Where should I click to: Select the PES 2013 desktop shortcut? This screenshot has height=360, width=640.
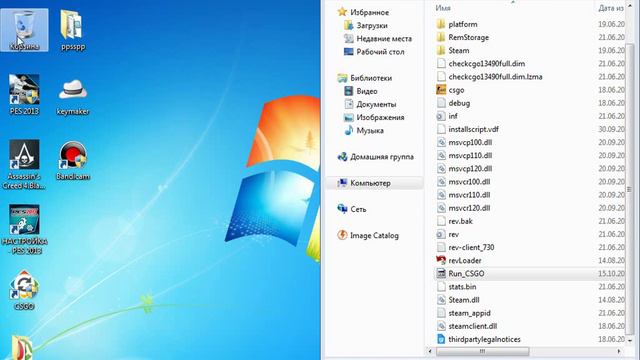[24, 95]
